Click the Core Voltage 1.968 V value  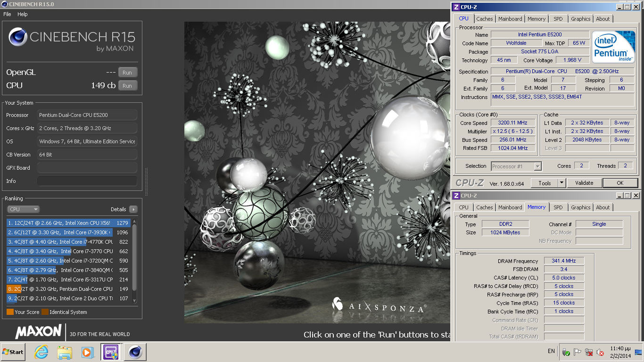point(572,60)
